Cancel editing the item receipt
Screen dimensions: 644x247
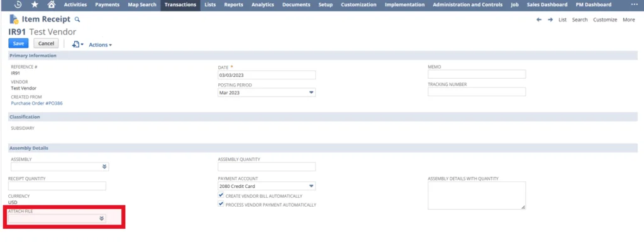click(x=46, y=43)
